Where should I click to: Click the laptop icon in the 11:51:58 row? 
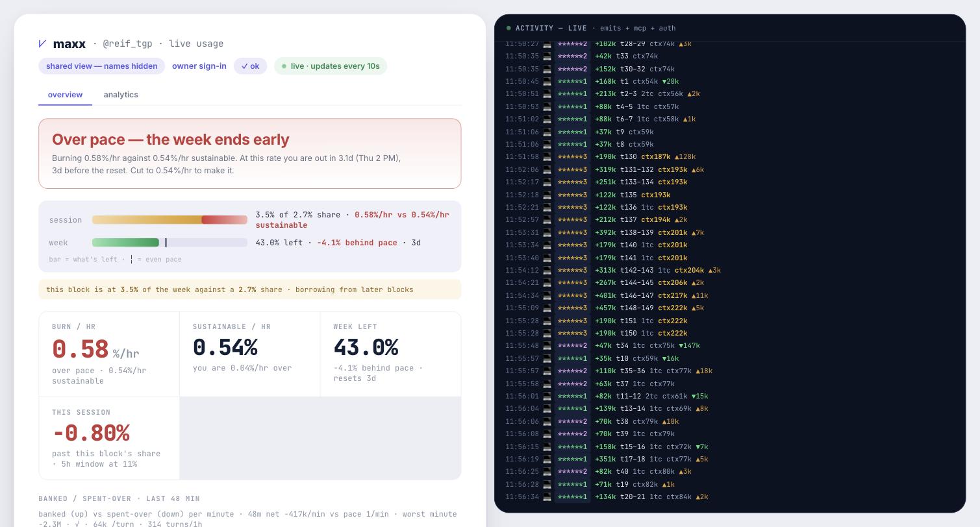point(547,157)
